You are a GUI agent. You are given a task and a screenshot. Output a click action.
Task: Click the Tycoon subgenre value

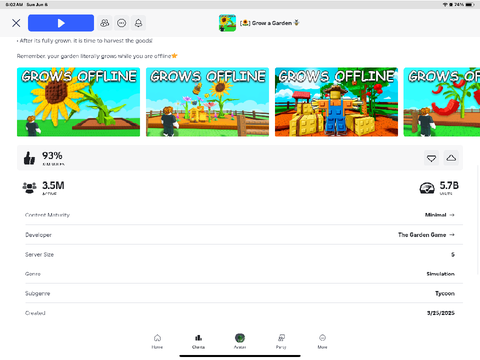[445, 293]
